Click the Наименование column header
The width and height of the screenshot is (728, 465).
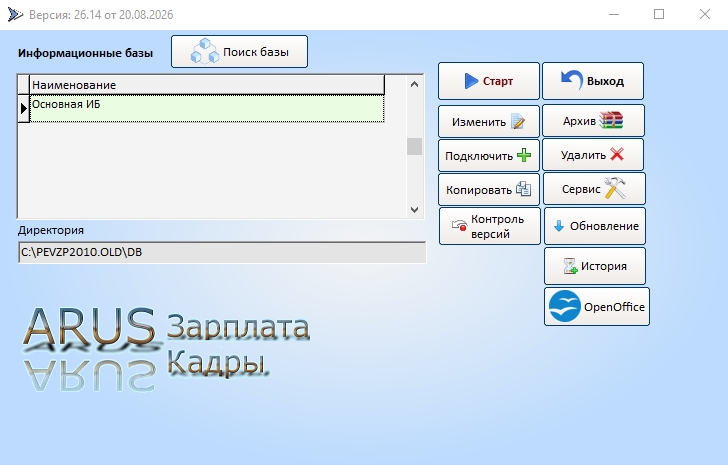[x=207, y=85]
